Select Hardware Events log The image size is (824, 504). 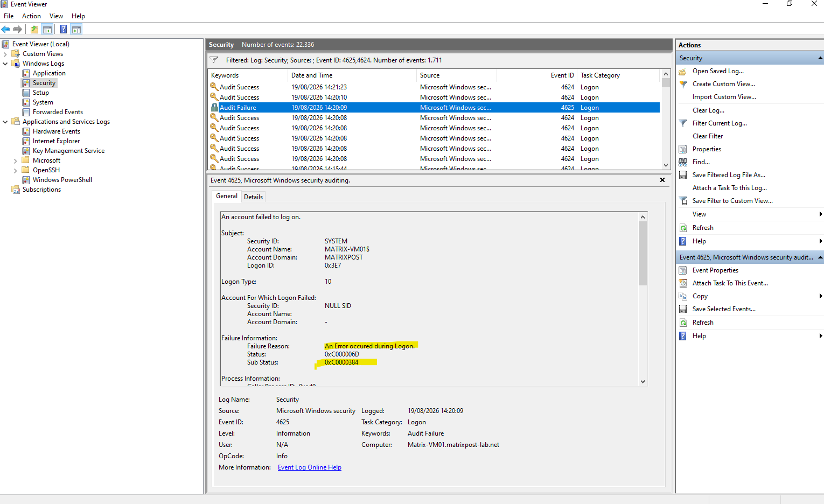pyautogui.click(x=56, y=131)
